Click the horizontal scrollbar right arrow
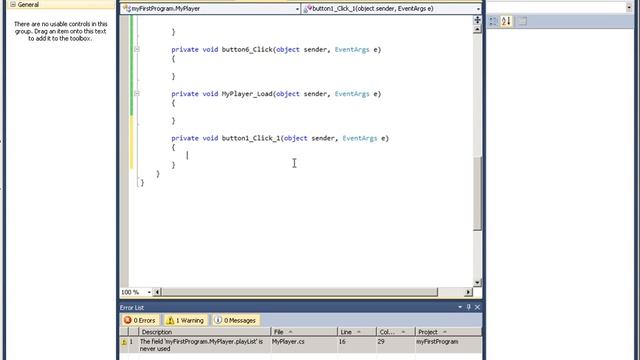The height and width of the screenshot is (360, 640). [x=468, y=292]
